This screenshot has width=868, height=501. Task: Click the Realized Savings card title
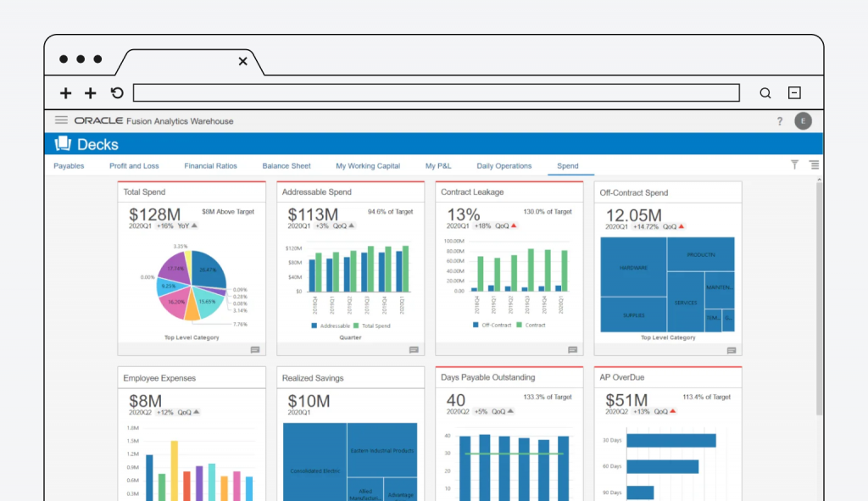pos(313,378)
